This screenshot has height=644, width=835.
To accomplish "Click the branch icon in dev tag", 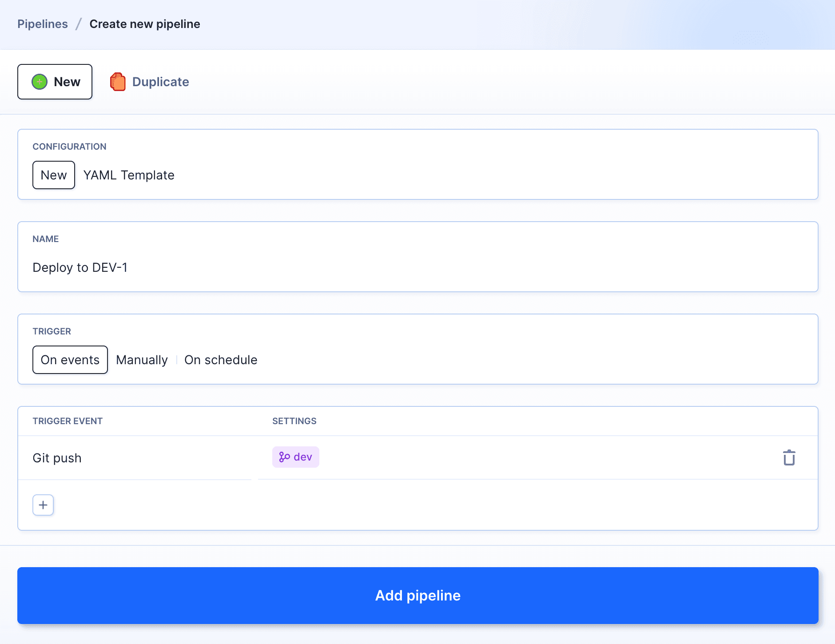I will [x=284, y=457].
